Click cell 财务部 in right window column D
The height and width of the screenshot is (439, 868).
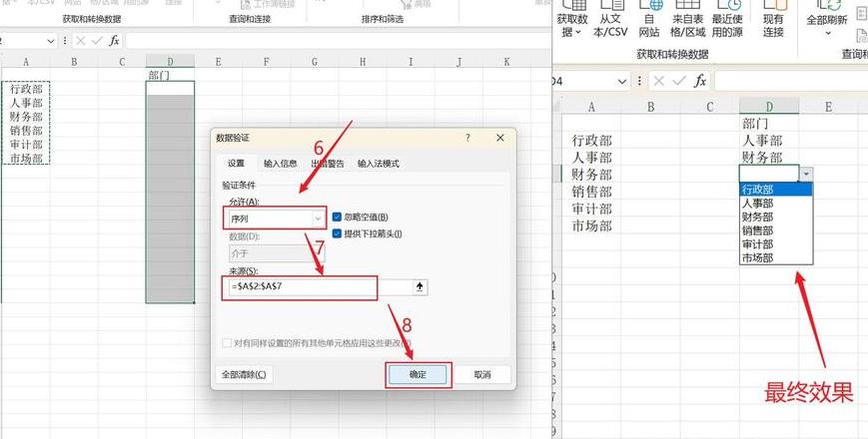coord(769,158)
